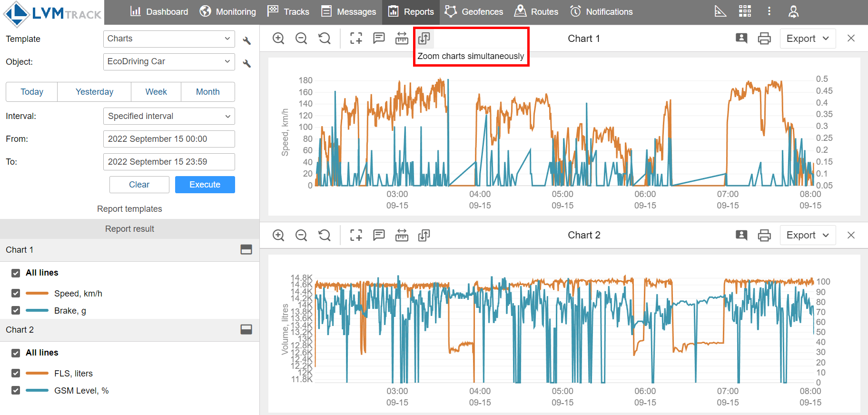Reset zoom on Chart 1
The height and width of the screenshot is (415, 868).
coord(325,39)
